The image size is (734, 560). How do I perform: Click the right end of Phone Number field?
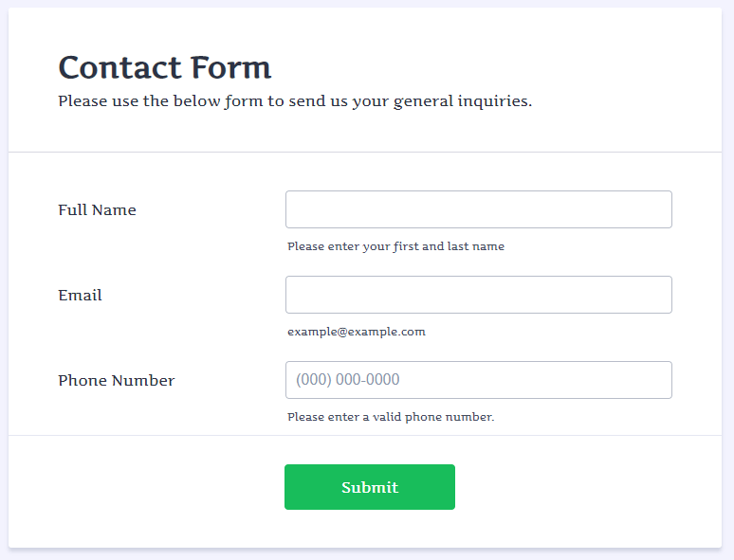point(660,380)
